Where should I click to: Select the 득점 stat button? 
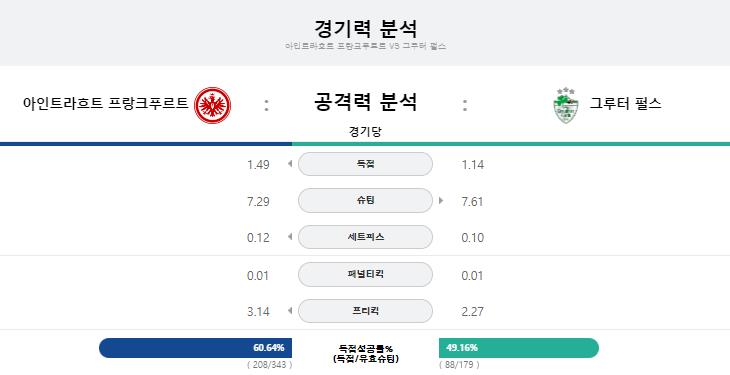tap(365, 164)
